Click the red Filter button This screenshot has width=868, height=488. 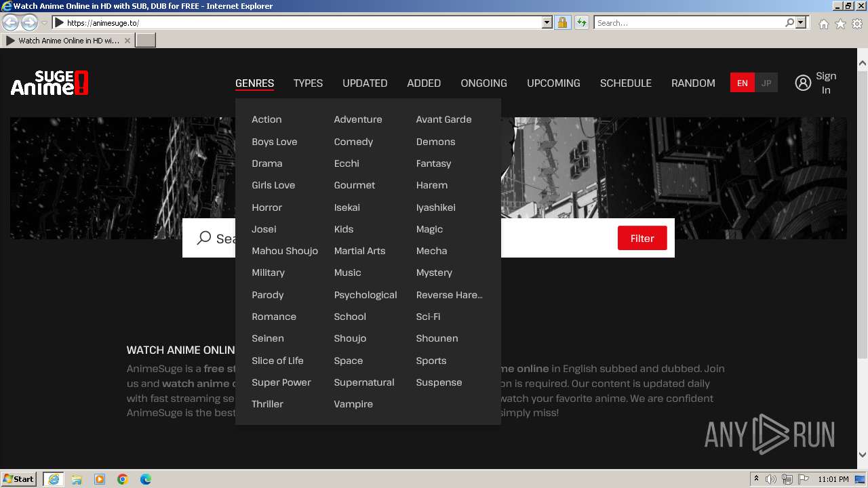pos(642,238)
